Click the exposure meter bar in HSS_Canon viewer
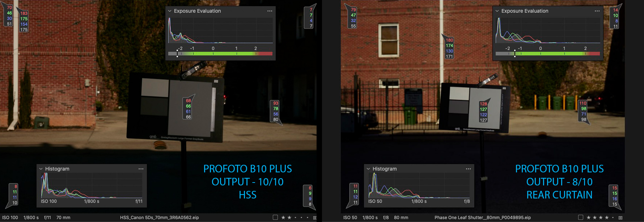Screen dimensions: 644x222 click(220, 54)
